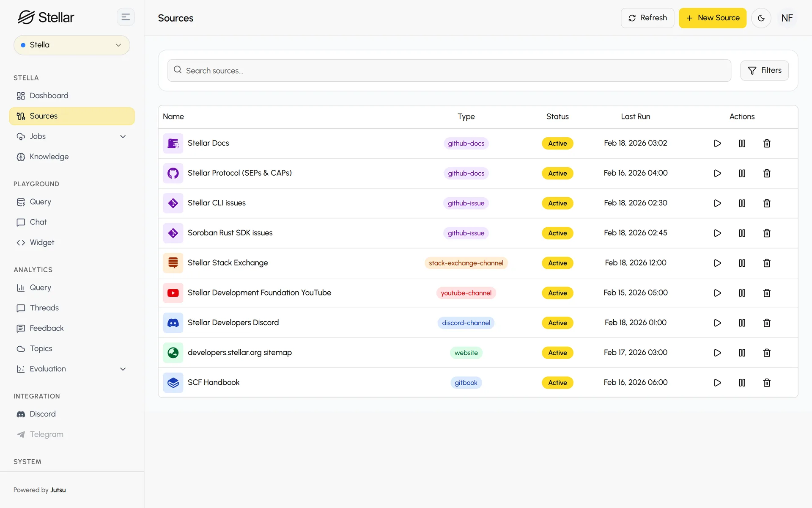Pause the Stellar Stack Exchange source
812x508 pixels.
point(742,263)
